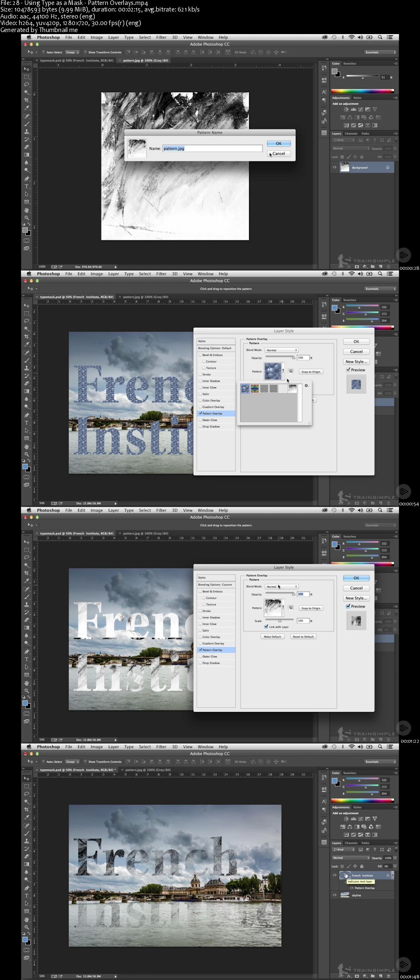Screen dimensions: 420x980
Task: Select the Eraser tool in the 00:01:22 frame
Action: click(x=27, y=620)
